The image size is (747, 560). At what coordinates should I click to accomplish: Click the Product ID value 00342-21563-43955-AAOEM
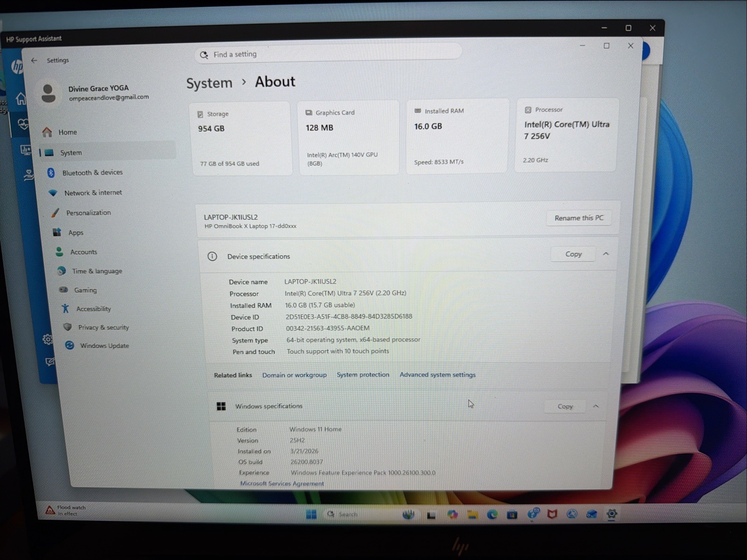[327, 328]
